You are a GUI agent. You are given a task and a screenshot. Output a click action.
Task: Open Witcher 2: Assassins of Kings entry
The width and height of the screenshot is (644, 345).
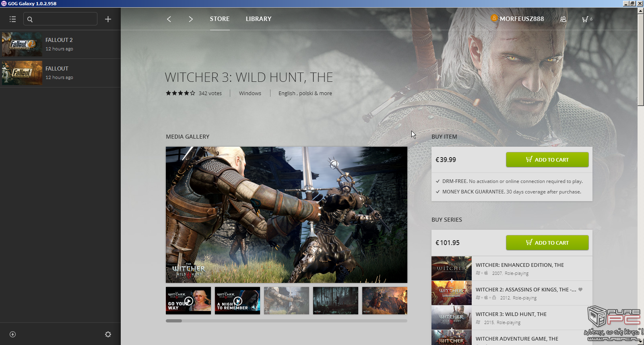tap(512, 293)
